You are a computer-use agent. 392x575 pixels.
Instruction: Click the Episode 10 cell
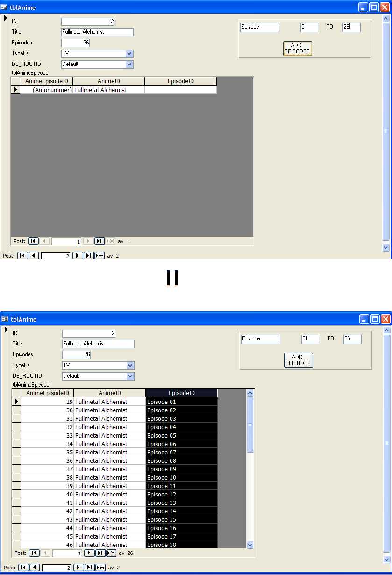pos(181,477)
